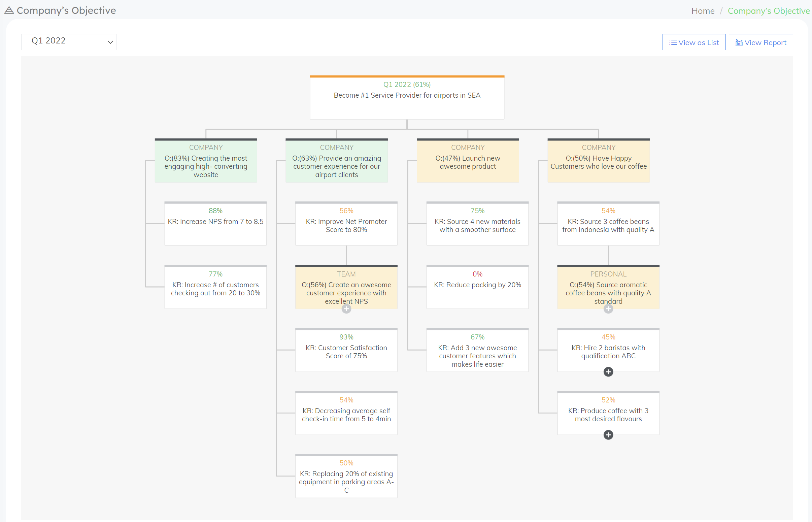Image resolution: width=812 pixels, height=522 pixels.
Task: Click Company's Objective breadcrumb link
Action: (769, 11)
